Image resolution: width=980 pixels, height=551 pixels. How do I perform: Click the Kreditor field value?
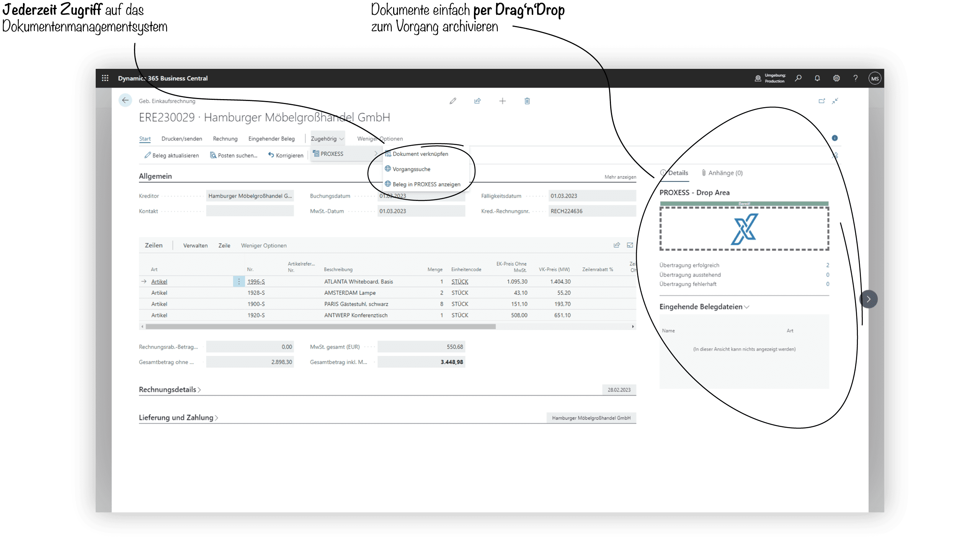250,196
